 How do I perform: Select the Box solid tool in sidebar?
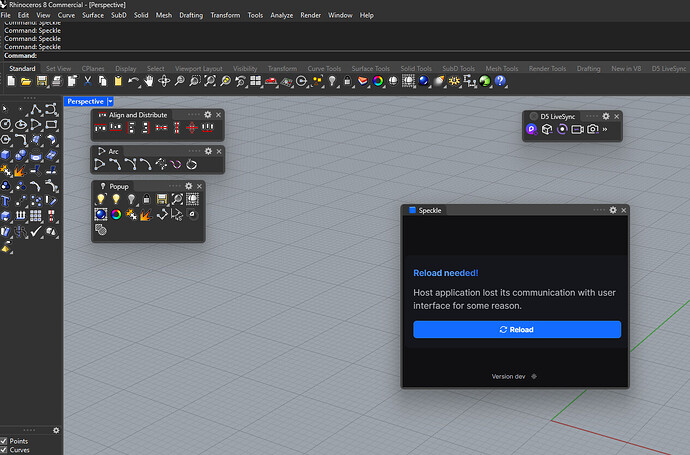click(x=5, y=155)
